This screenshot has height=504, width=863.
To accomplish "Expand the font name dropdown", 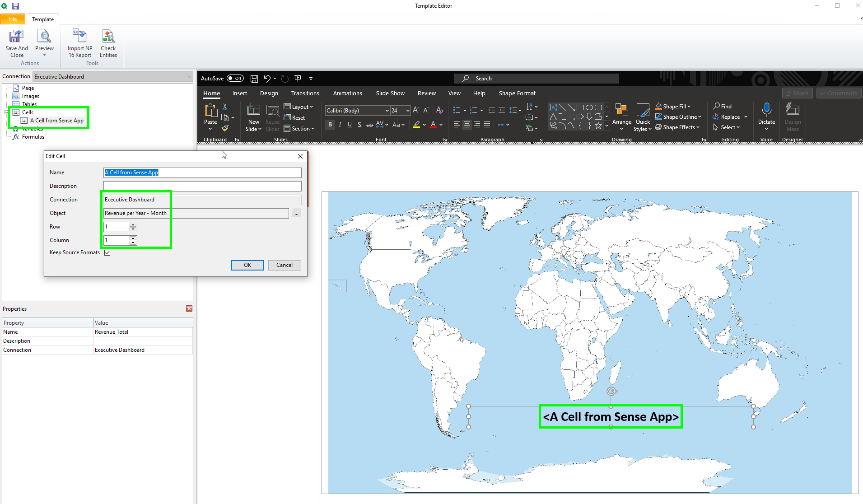I will pyautogui.click(x=387, y=111).
